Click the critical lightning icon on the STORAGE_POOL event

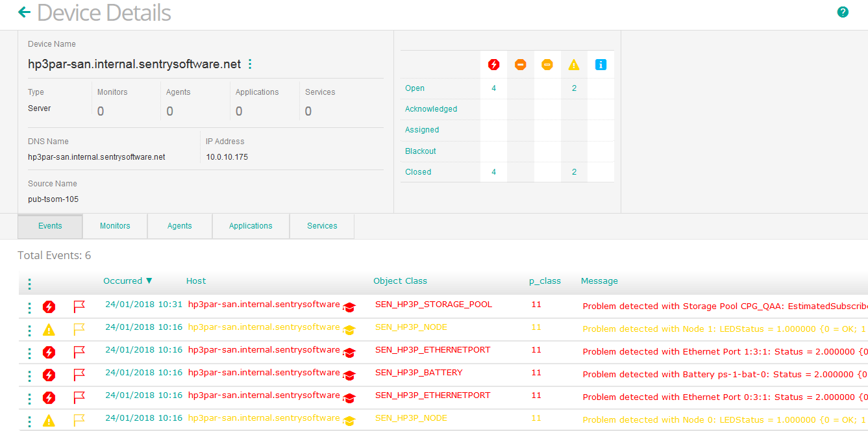tap(49, 306)
